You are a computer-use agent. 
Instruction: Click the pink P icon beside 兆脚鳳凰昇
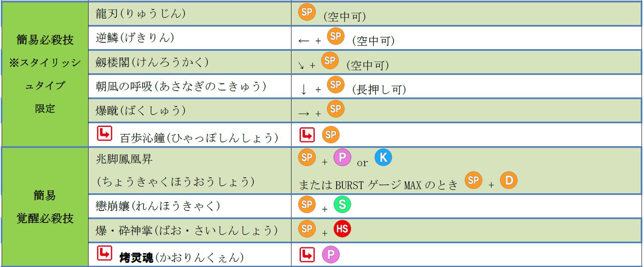(x=342, y=157)
